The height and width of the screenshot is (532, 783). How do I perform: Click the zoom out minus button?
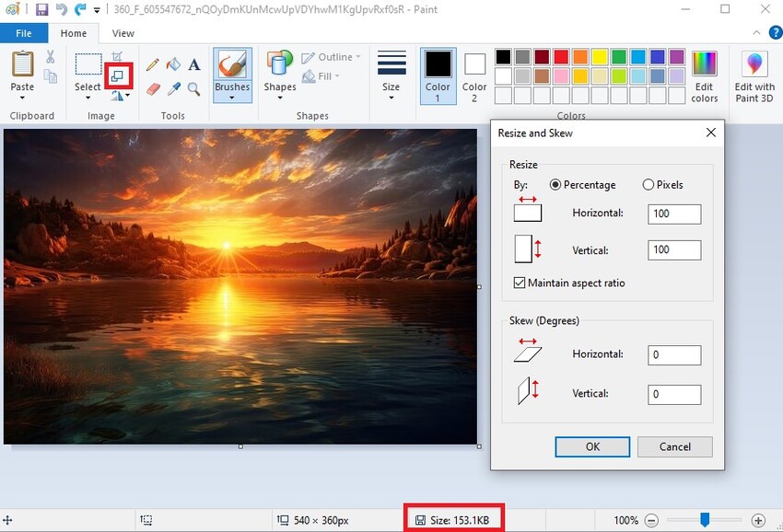[x=651, y=521]
